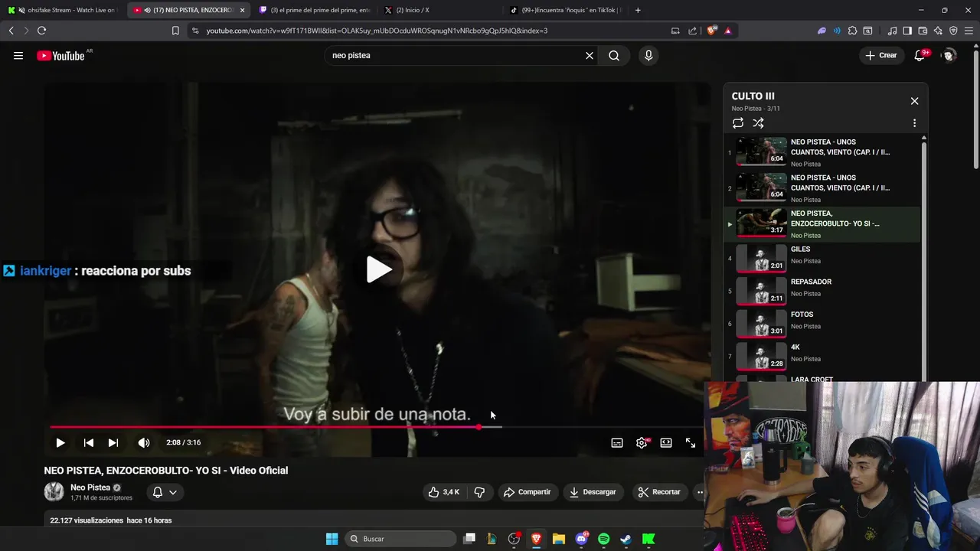Close the NEO PISTEA YouTube tab
Image resolution: width=980 pixels, height=551 pixels.
tap(242, 10)
